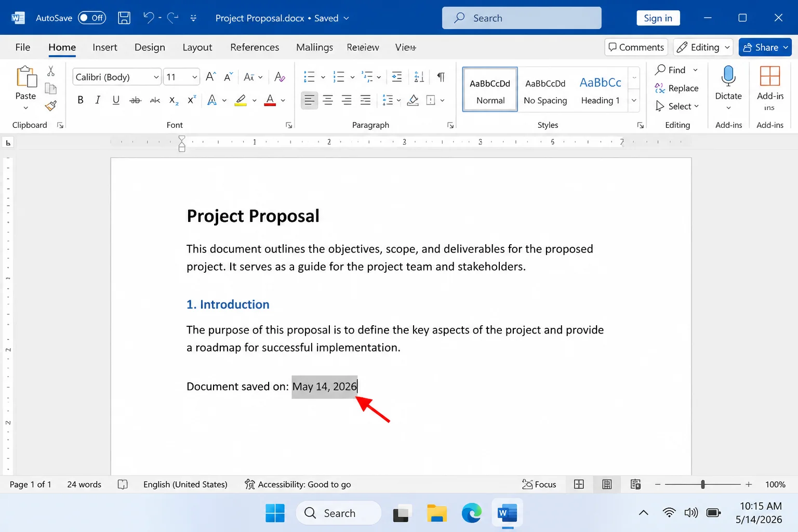
Task: Click the Paste clipboard icon
Action: 26,77
